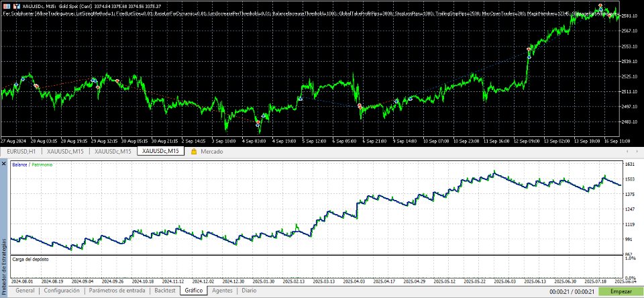The width and height of the screenshot is (644, 298).
Task: Click the 16 Sep 11:00 time axis label
Action: [617, 142]
